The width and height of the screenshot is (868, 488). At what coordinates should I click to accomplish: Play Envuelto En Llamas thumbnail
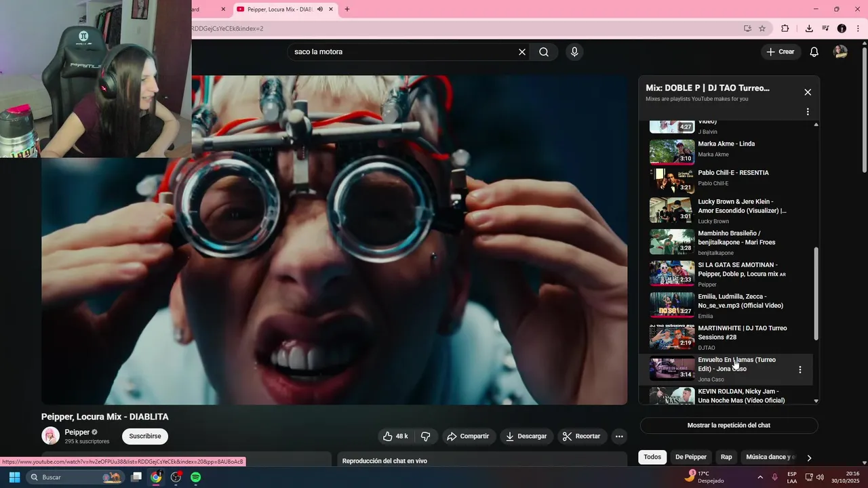[672, 369]
